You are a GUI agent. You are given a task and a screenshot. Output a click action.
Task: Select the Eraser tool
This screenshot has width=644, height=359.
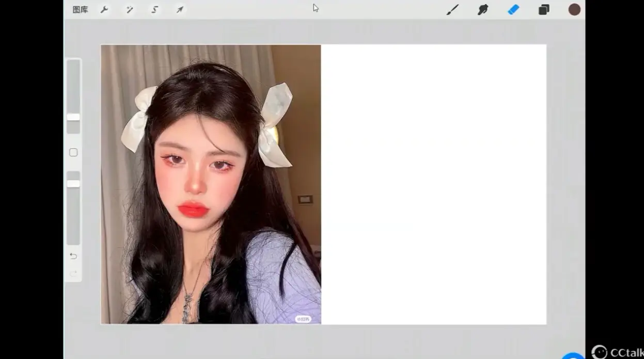(513, 9)
